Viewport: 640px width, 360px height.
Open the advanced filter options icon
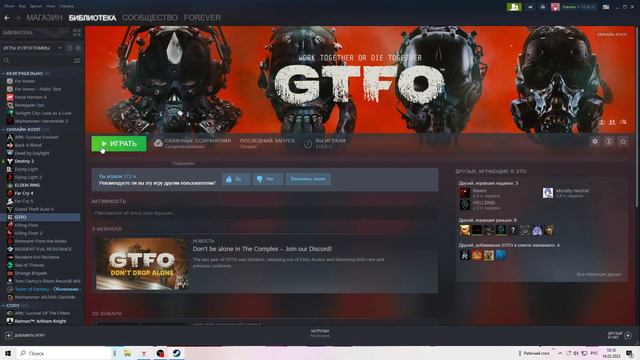coord(77,61)
